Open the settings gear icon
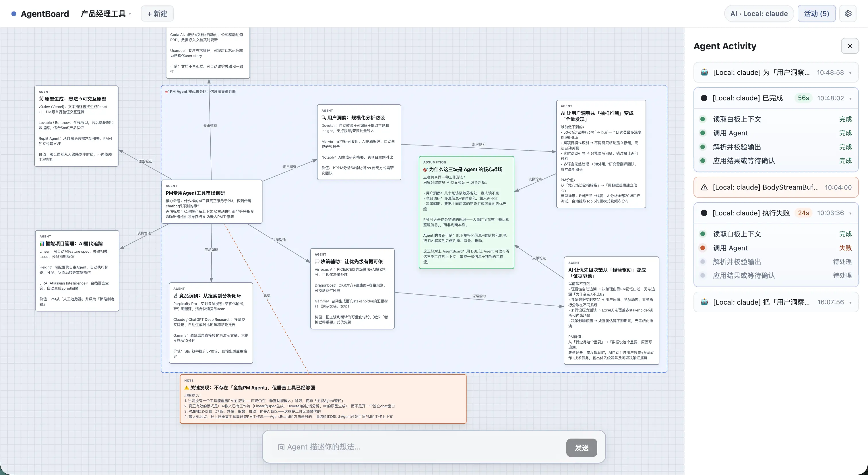This screenshot has height=475, width=868. point(848,13)
